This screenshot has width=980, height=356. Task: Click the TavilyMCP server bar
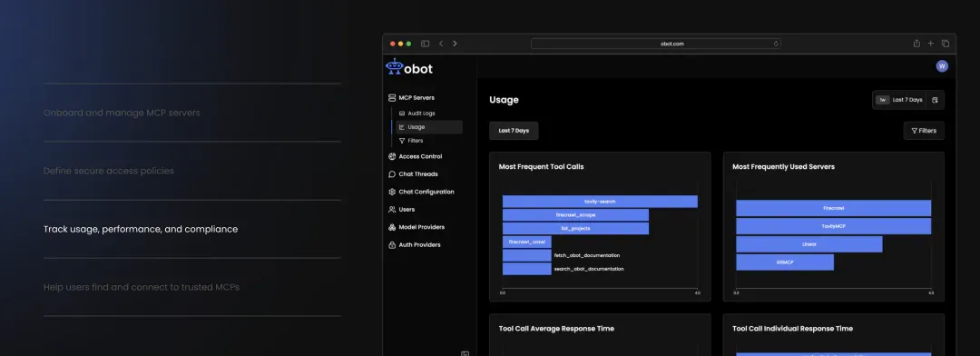pos(834,226)
